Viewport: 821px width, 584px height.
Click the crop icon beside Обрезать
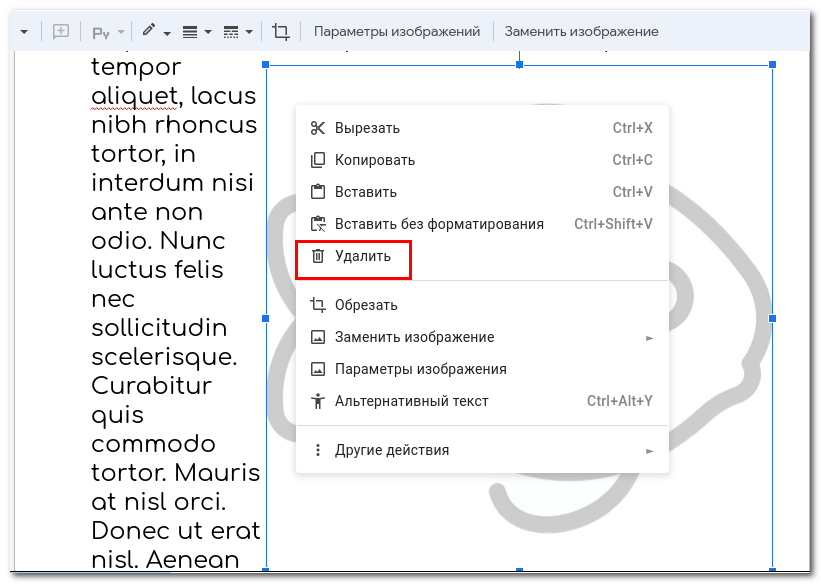click(x=318, y=305)
